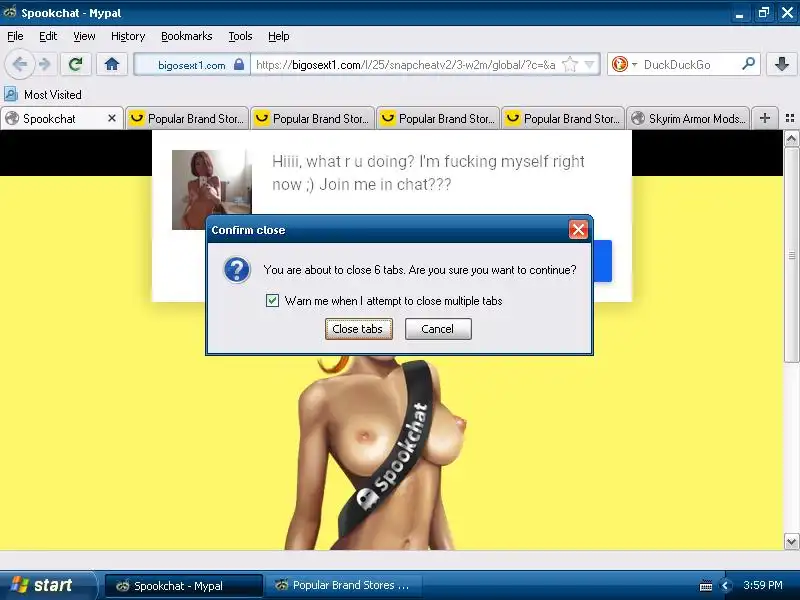Go forward with the Forward arrow button
This screenshot has height=600, width=800.
[x=45, y=64]
